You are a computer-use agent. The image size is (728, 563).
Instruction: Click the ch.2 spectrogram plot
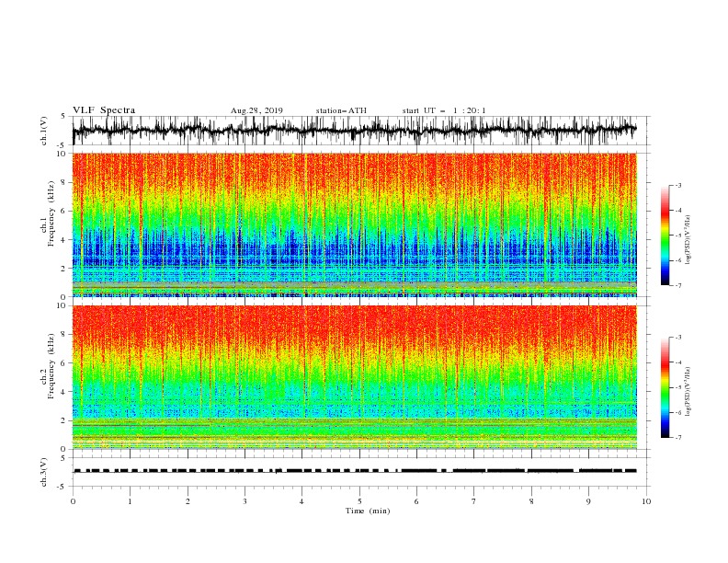[x=355, y=377]
